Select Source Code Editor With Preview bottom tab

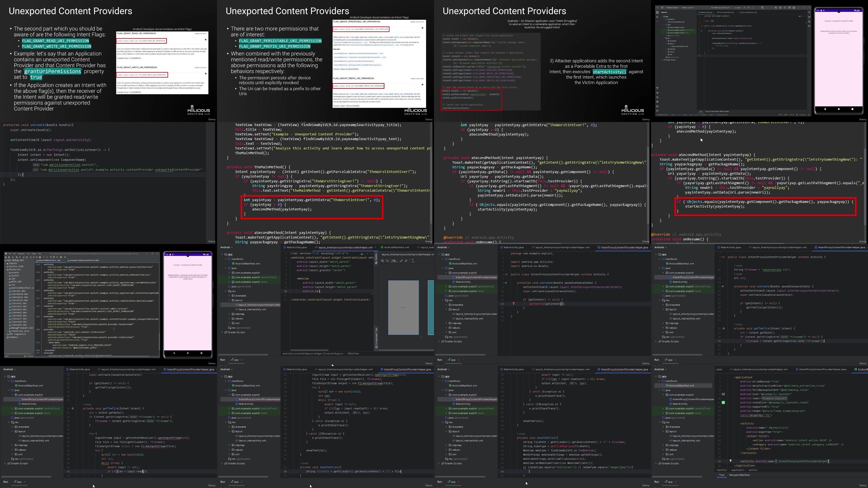pos(717,111)
